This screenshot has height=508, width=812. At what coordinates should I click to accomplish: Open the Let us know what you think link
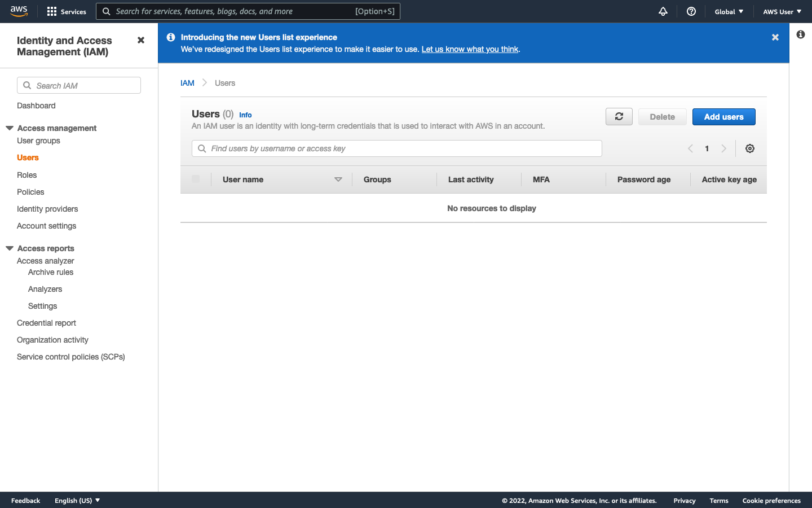pyautogui.click(x=470, y=49)
